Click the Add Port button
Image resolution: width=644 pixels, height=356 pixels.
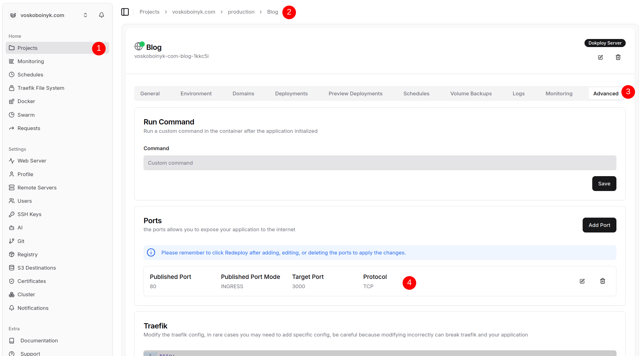point(599,225)
